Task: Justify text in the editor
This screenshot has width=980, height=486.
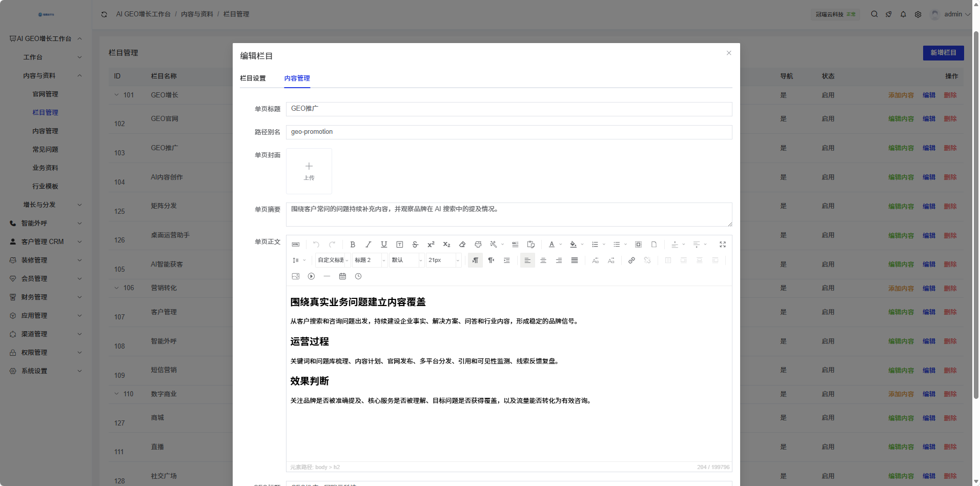Action: coord(575,260)
